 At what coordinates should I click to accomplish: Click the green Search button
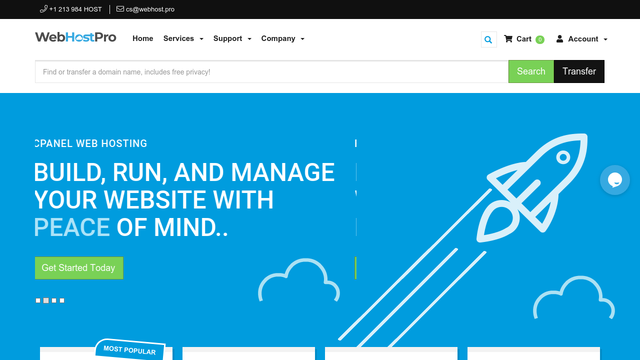pos(531,71)
